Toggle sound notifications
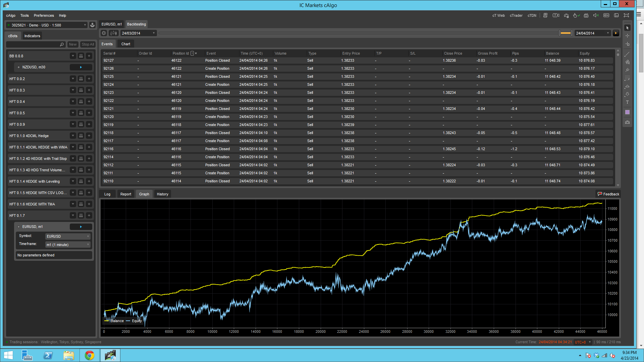This screenshot has height=362, width=644. (x=596, y=15)
